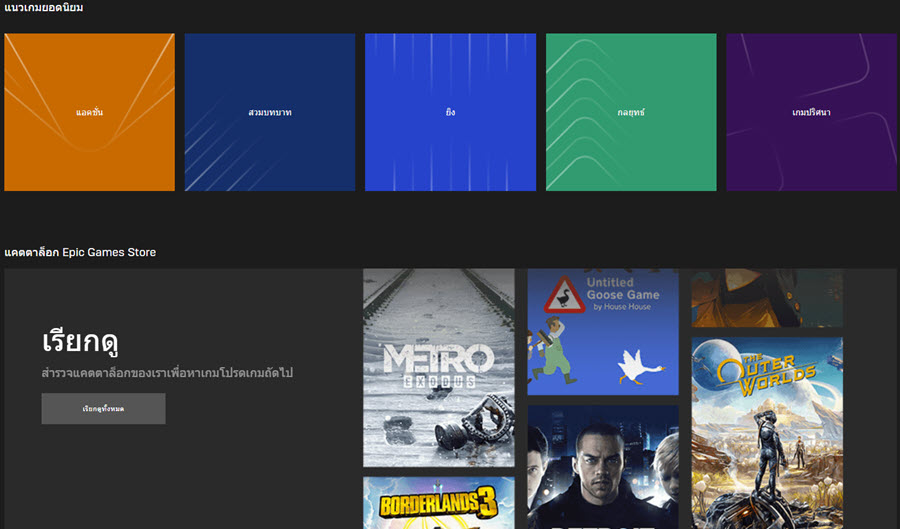Screen dimensions: 900x529
Task: Select The Outer Worlds cover
Action: pos(767,433)
